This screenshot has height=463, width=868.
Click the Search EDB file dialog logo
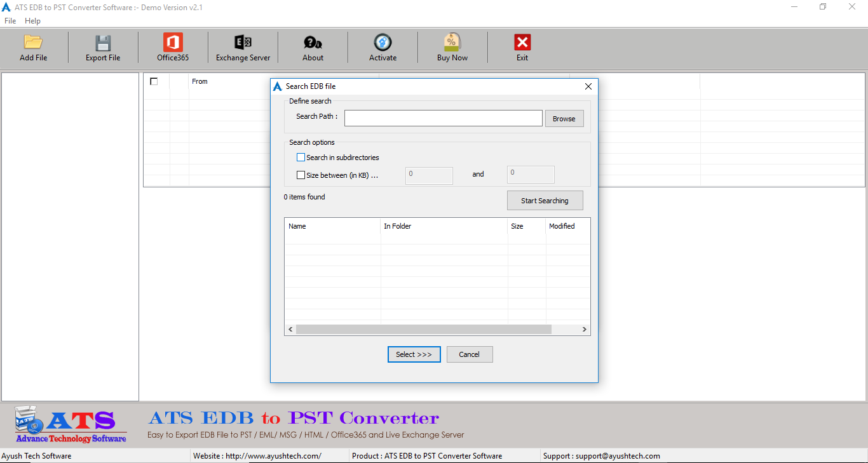278,86
